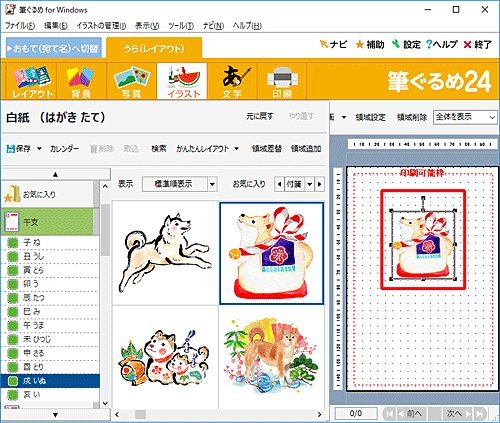The width and height of the screenshot is (500, 423).
Task: Click the page counter 0/0 field
Action: coord(356,414)
